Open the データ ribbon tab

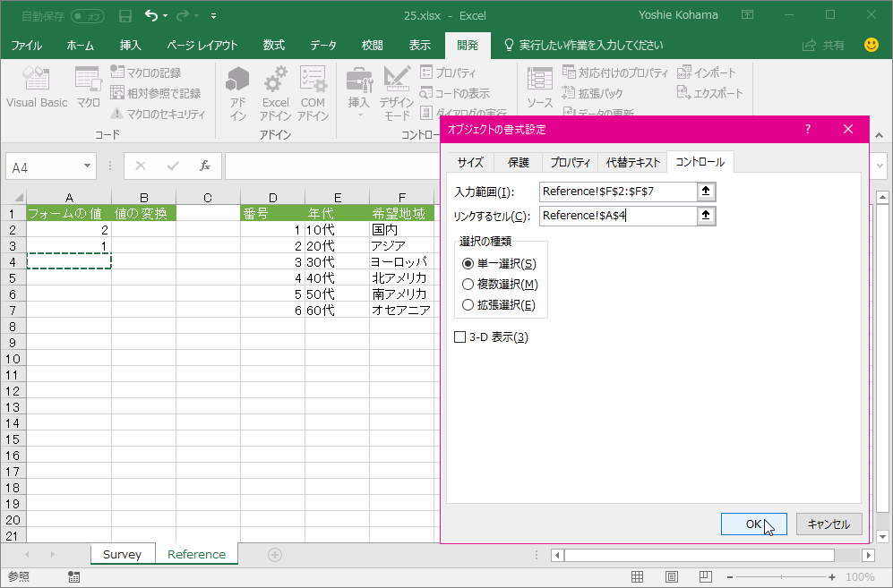323,45
